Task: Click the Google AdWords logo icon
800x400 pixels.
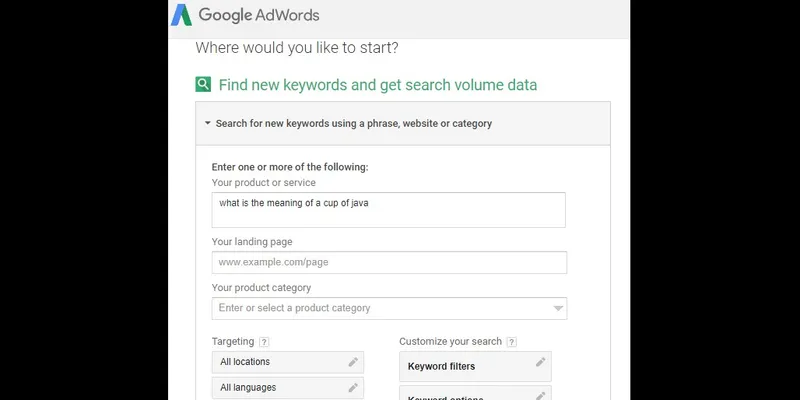Action: click(x=182, y=15)
